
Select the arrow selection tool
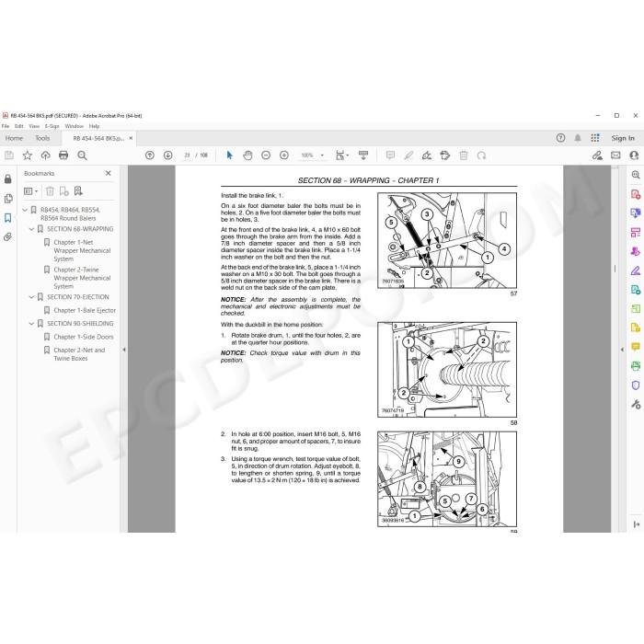[229, 155]
